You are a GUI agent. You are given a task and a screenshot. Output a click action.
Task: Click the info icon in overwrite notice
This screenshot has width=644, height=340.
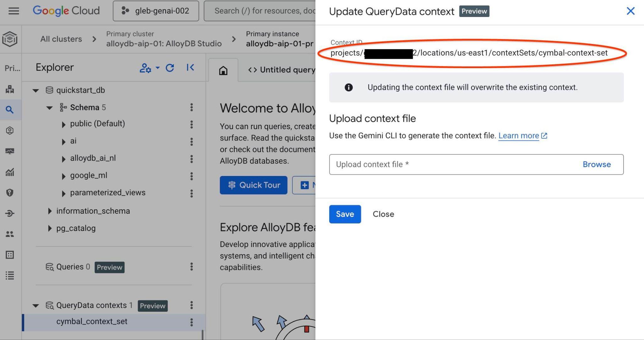pyautogui.click(x=348, y=87)
